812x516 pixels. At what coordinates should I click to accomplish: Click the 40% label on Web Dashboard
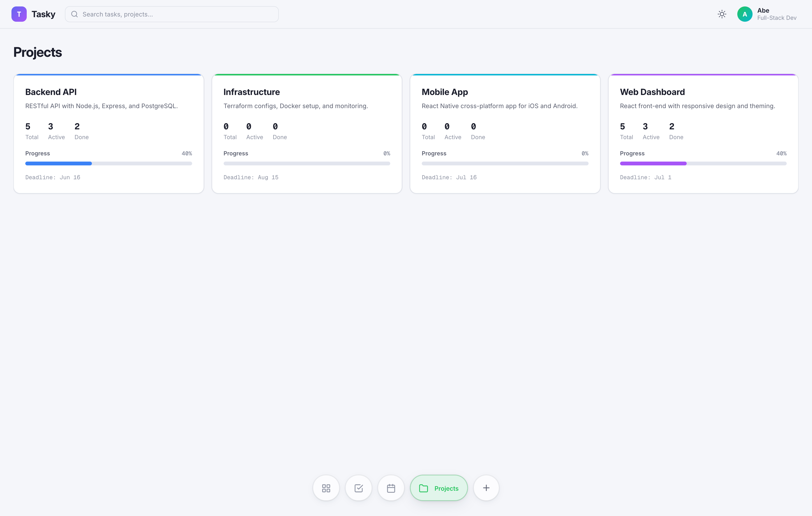[x=781, y=153]
